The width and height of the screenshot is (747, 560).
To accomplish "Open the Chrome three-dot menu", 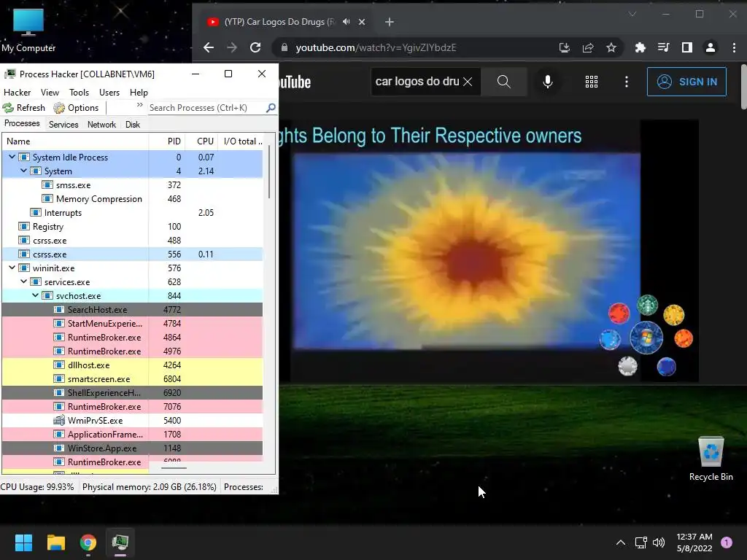I will pos(734,47).
